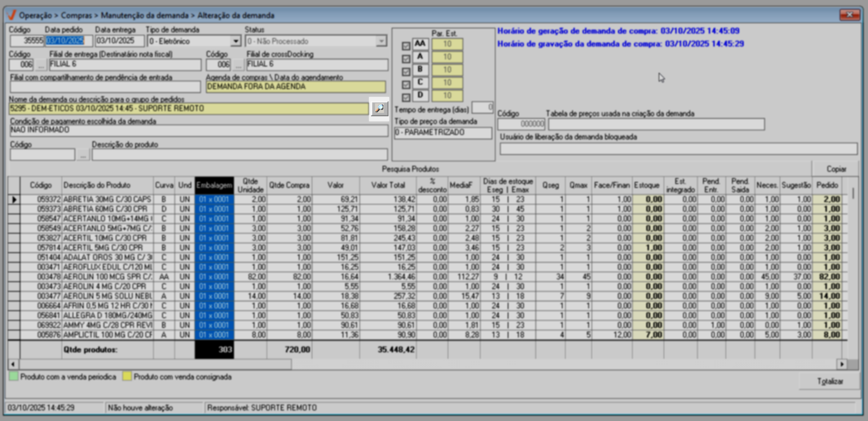Click the row pointer arrow for ABRETIA 30MG
This screenshot has width=868, height=421.
14,199
